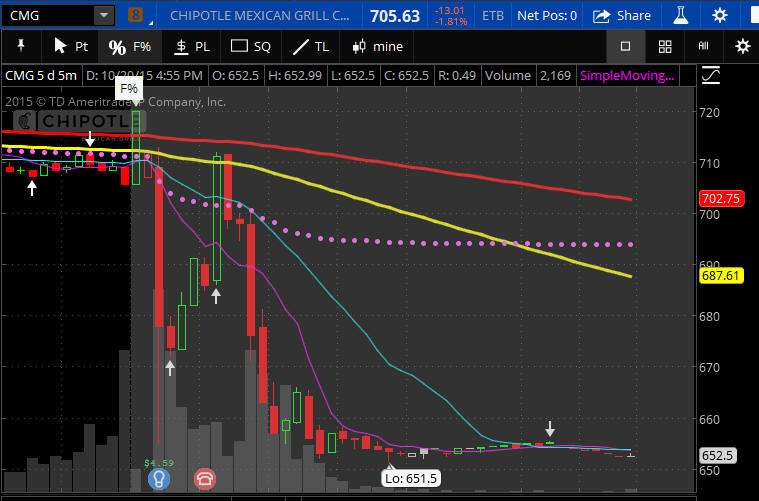Click the 720 price axis label

[709, 112]
